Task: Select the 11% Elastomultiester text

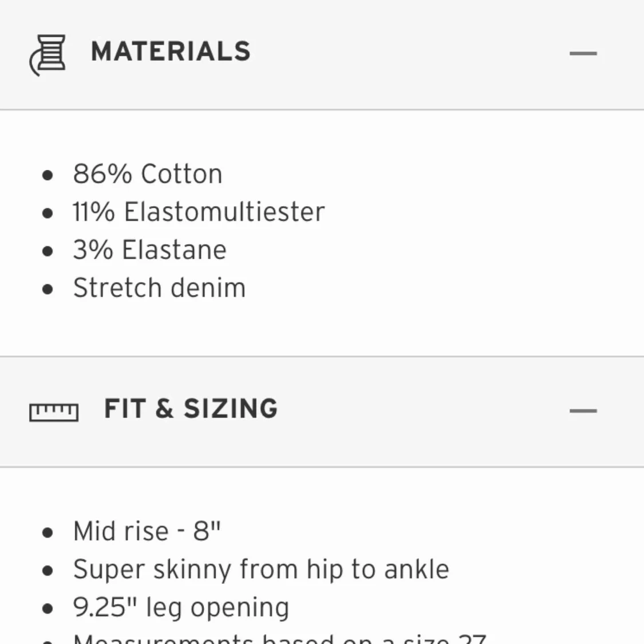Action: click(x=199, y=212)
